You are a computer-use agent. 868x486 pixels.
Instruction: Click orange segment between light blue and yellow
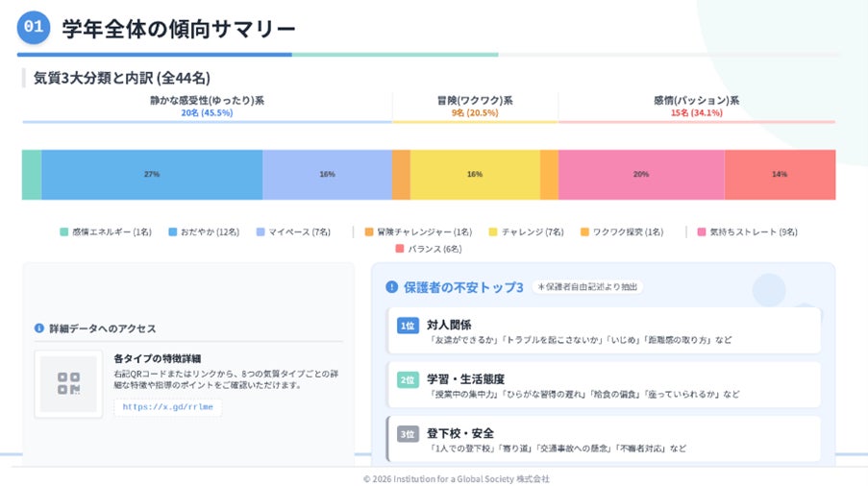(x=402, y=175)
